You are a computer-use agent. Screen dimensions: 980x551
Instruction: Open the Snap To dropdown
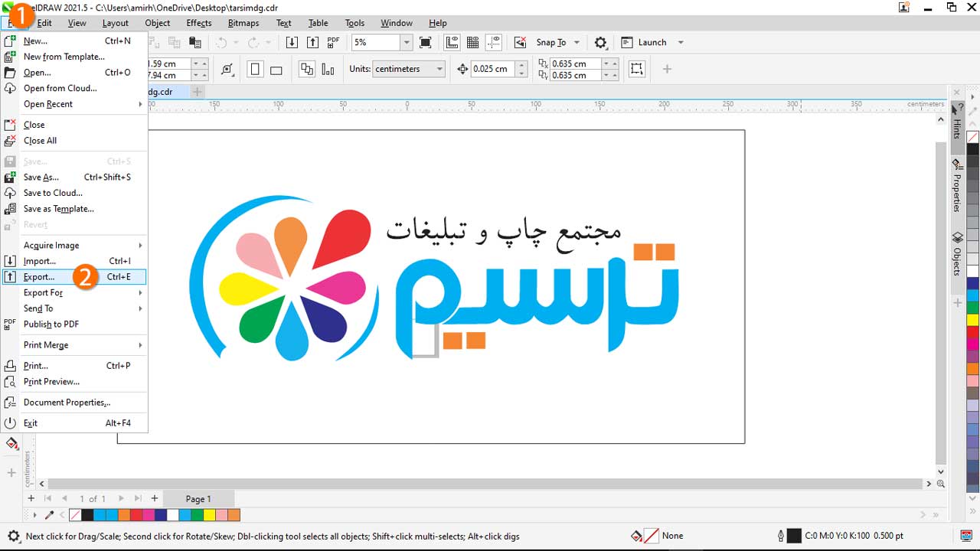(x=577, y=43)
